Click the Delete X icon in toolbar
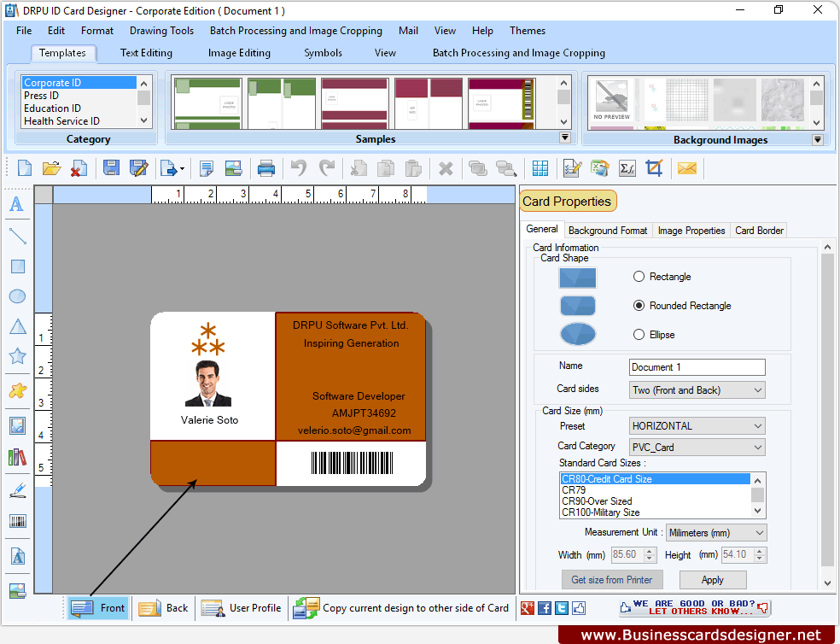 (x=446, y=169)
